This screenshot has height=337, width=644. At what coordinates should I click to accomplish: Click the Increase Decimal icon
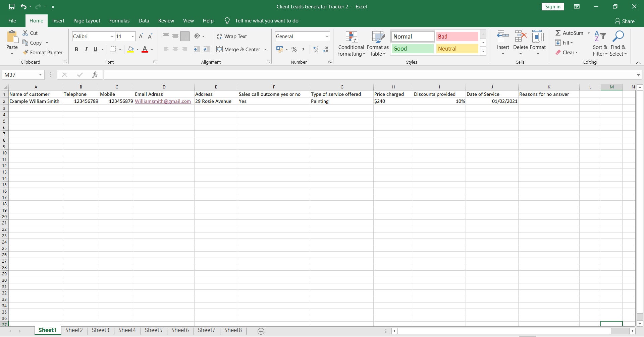tap(316, 49)
